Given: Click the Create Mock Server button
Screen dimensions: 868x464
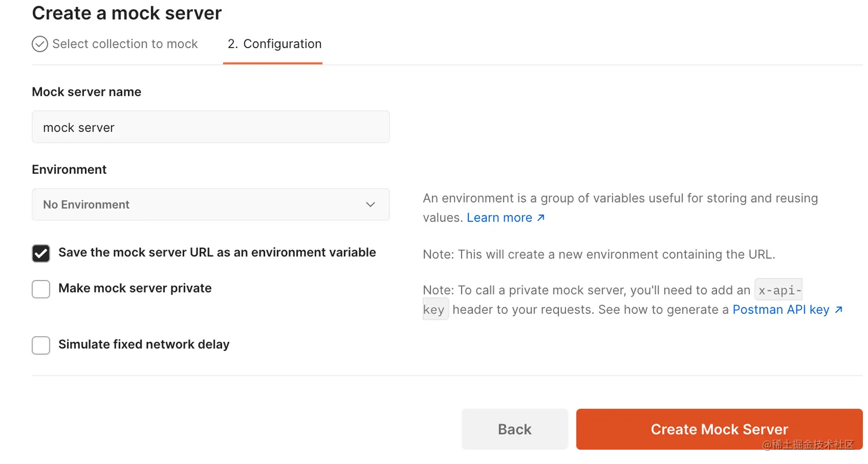Looking at the screenshot, I should tap(719, 429).
